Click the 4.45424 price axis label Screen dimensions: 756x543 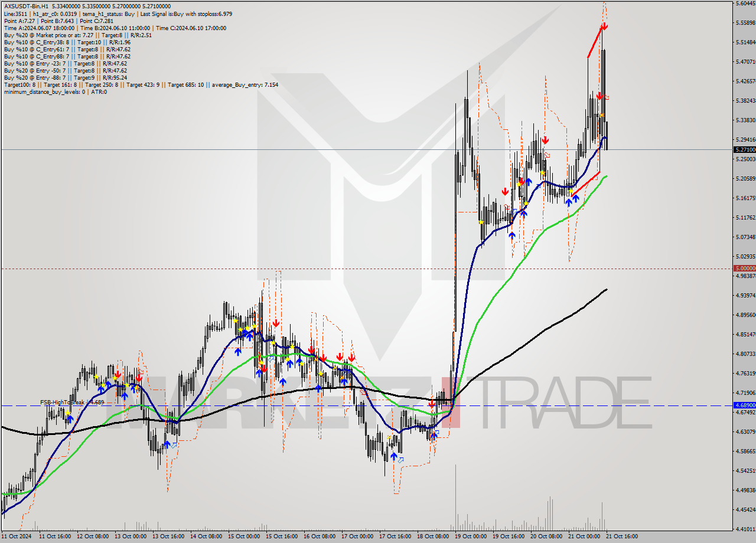point(745,509)
